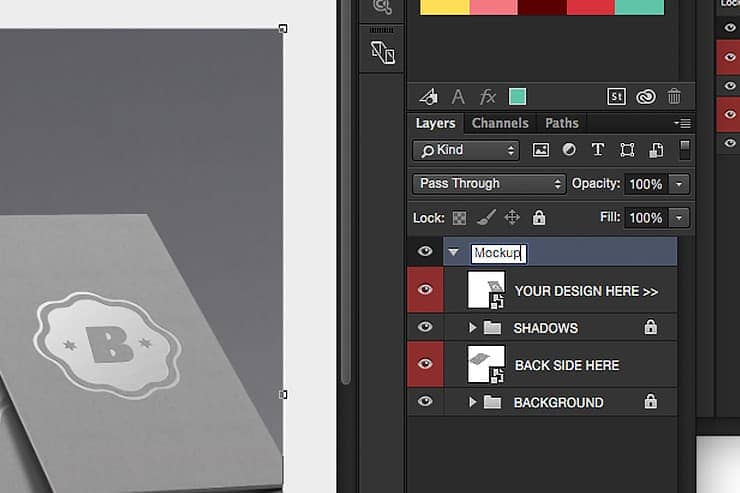The image size is (740, 493).
Task: Lock all padlock icon beside Lock label
Action: (x=539, y=217)
